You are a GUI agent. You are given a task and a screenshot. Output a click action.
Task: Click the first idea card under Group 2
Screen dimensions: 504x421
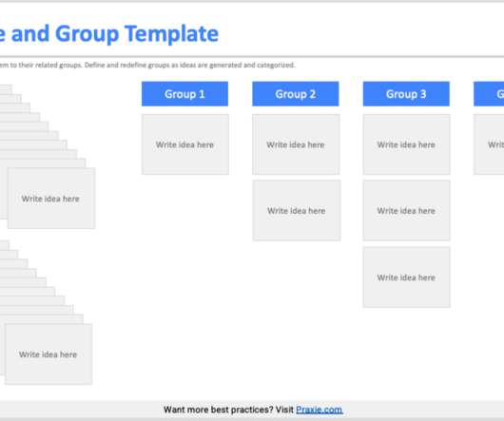click(x=296, y=144)
